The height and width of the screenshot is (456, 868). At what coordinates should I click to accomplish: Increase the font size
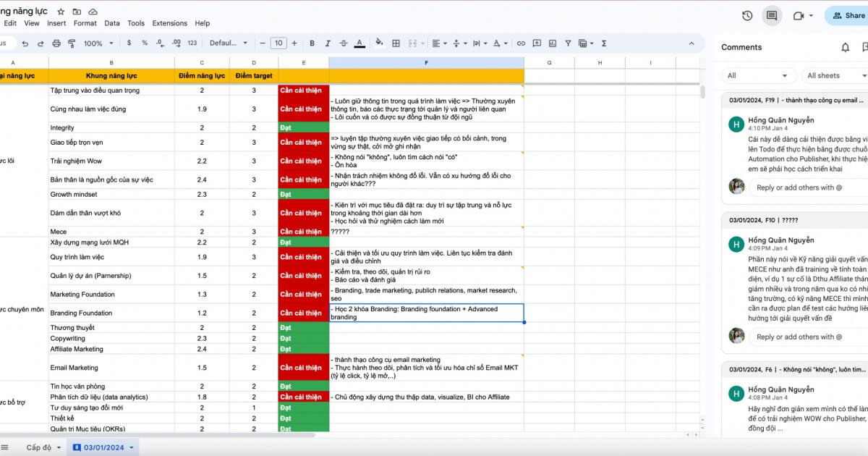295,43
